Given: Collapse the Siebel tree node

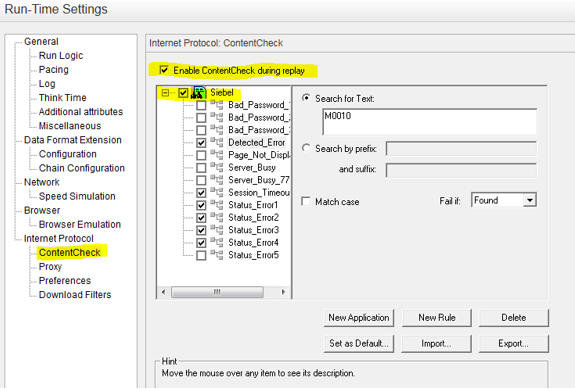Looking at the screenshot, I should click(165, 93).
